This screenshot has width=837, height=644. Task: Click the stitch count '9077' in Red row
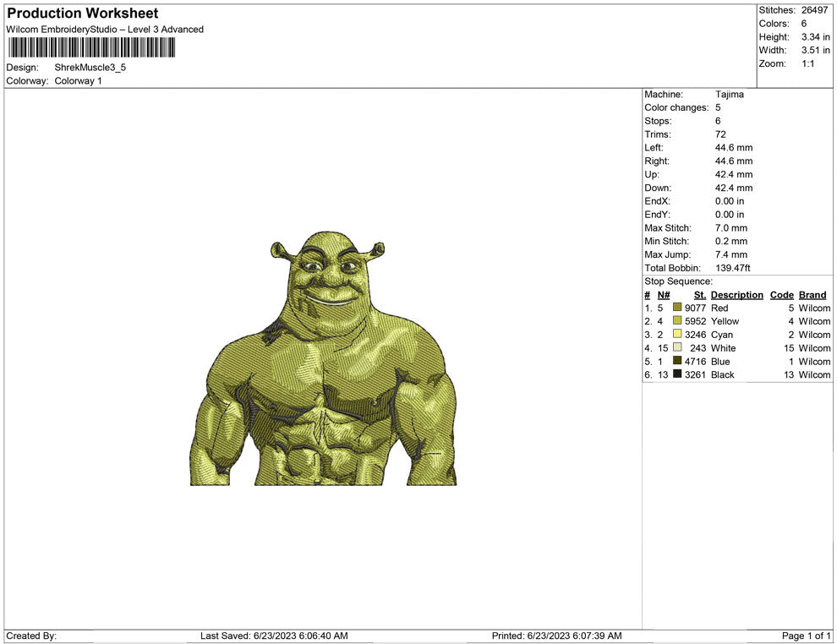pos(695,308)
